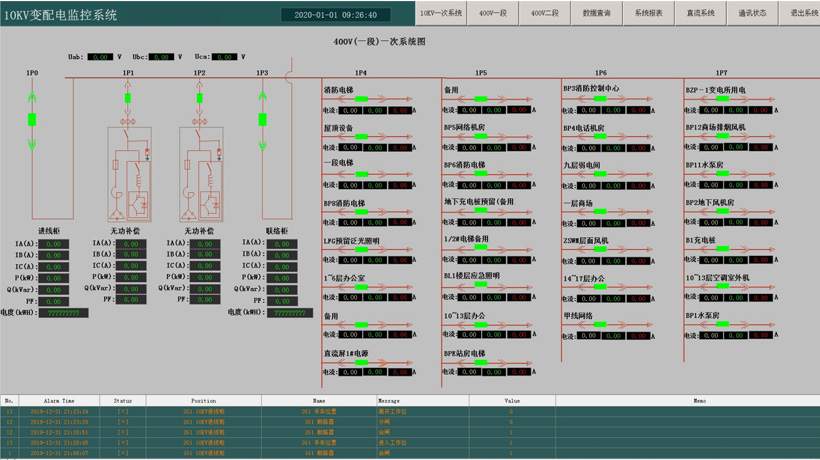
Task: Click the 1P0 incoming cabinet green breaker
Action: pyautogui.click(x=32, y=119)
